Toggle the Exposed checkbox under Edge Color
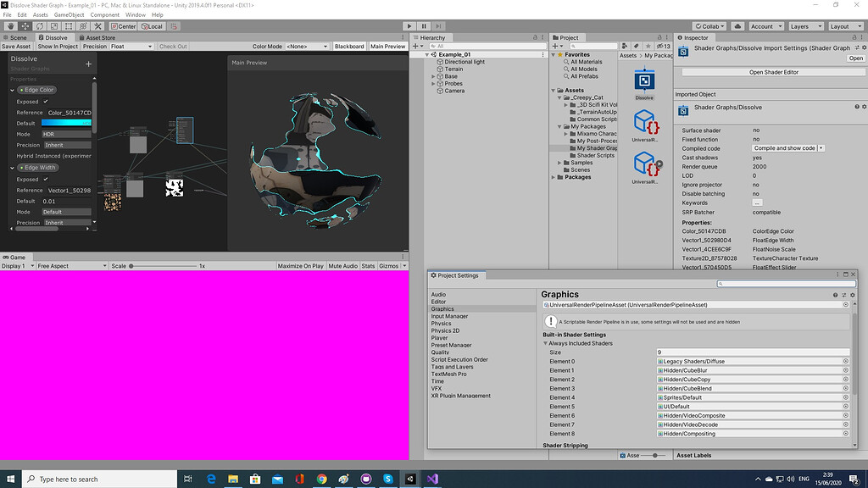 tap(45, 102)
